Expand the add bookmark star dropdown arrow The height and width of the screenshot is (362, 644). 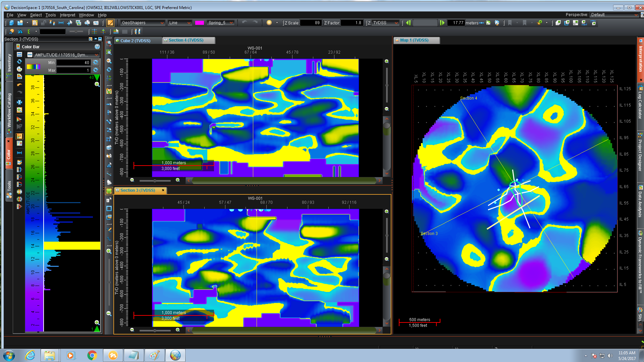547,23
